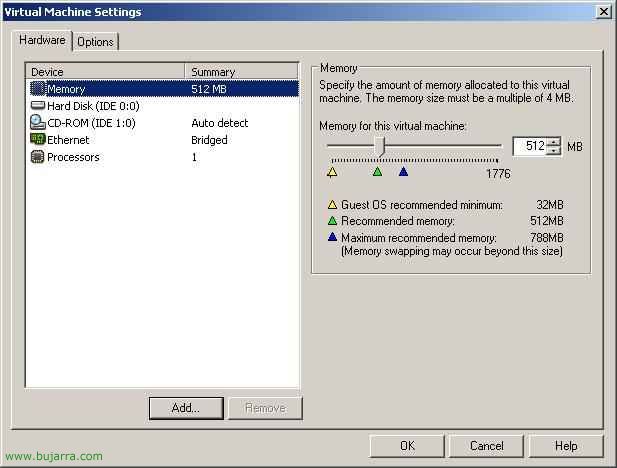
Task: Click the Device column header
Action: [x=106, y=72]
